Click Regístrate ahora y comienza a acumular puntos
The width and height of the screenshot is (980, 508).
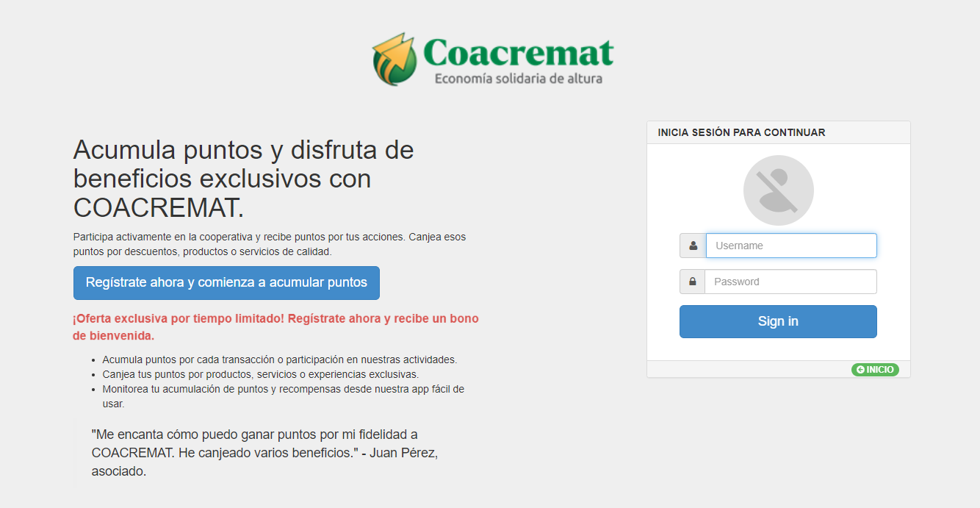point(226,283)
